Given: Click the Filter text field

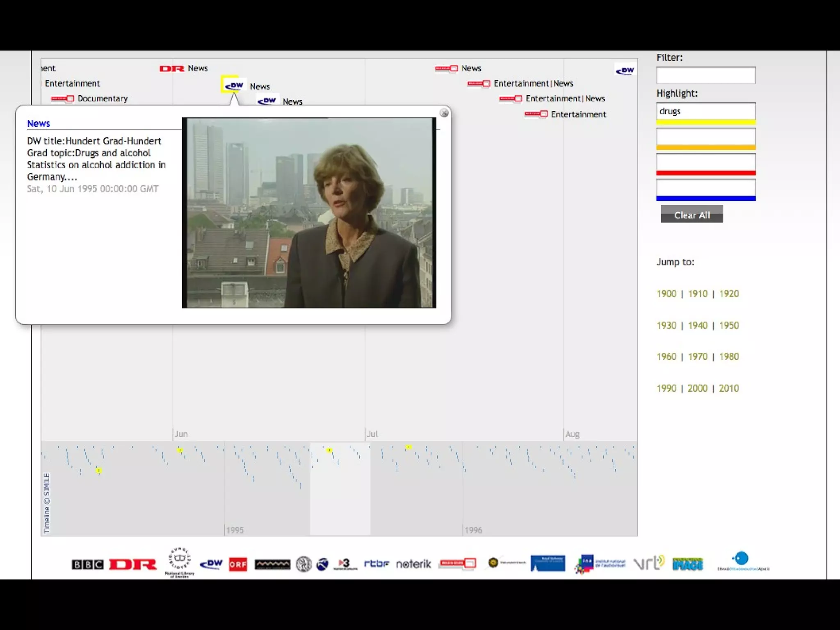Looking at the screenshot, I should pyautogui.click(x=705, y=75).
